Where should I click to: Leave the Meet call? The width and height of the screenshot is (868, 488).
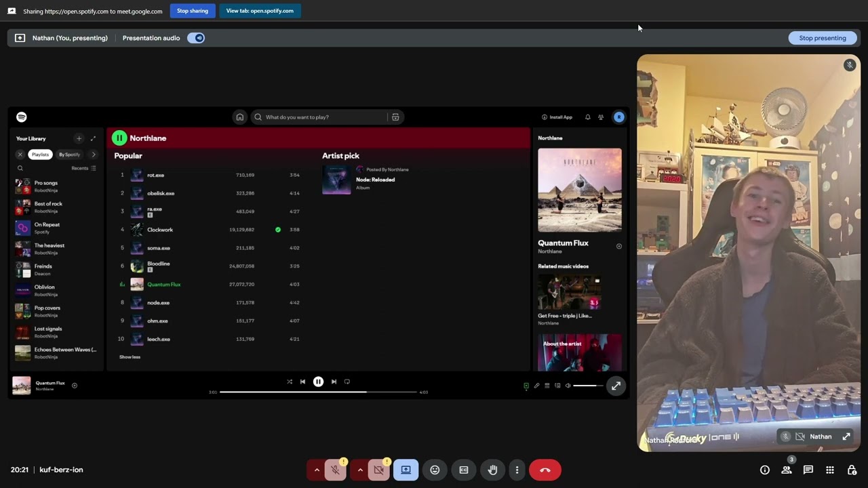click(x=545, y=470)
